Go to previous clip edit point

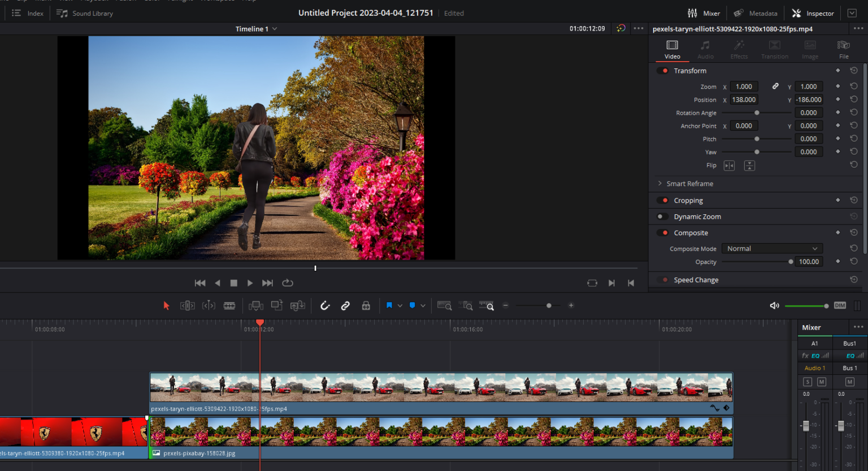tap(631, 283)
